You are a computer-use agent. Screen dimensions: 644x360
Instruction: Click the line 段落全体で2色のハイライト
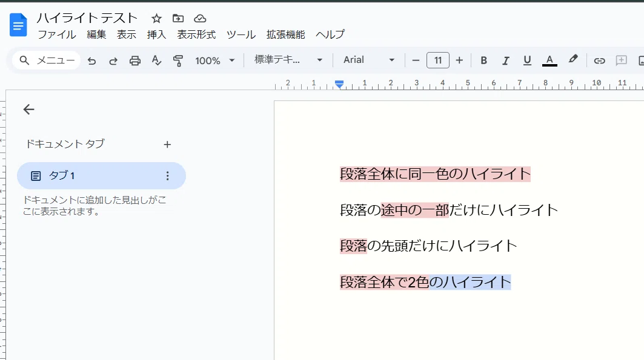pos(425,282)
